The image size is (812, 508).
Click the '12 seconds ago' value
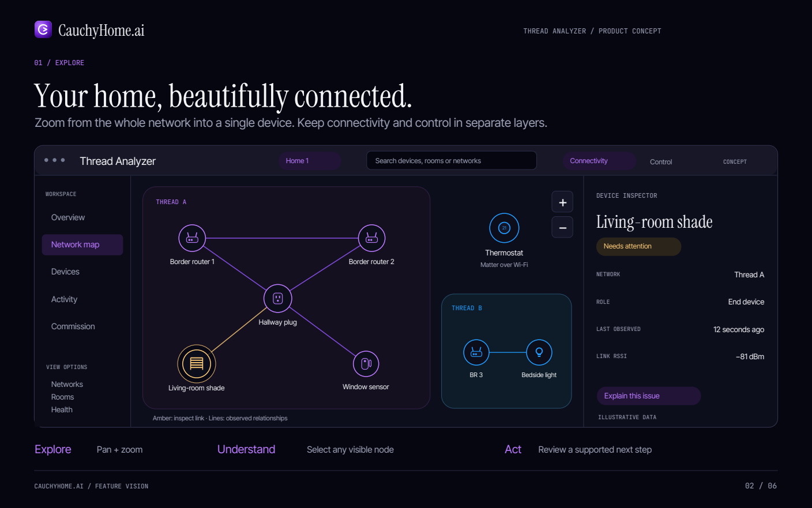(x=739, y=330)
